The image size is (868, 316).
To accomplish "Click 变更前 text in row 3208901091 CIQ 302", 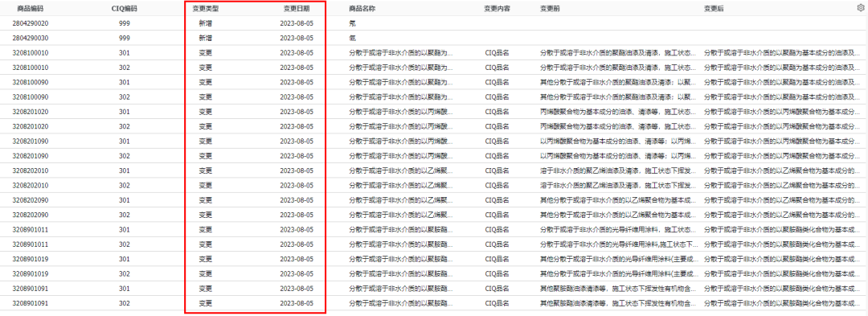I will (617, 303).
